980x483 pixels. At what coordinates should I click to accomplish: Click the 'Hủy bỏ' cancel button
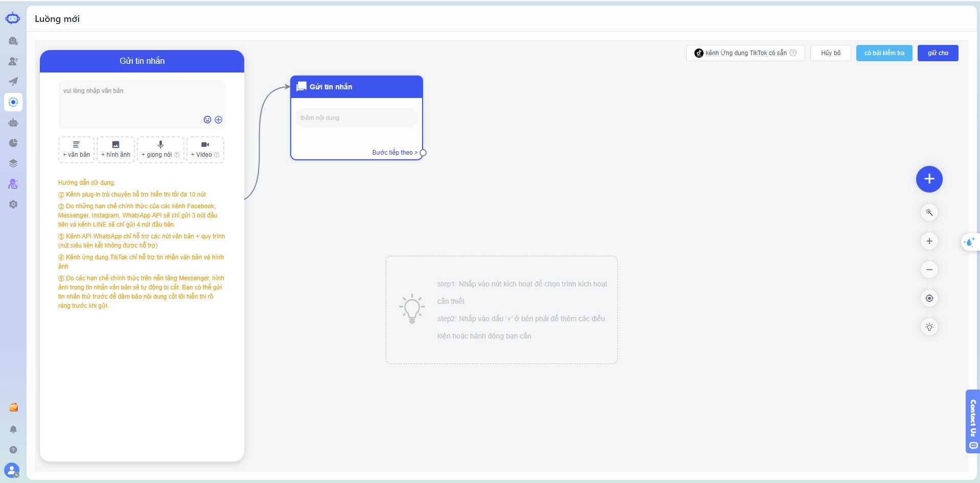point(831,53)
